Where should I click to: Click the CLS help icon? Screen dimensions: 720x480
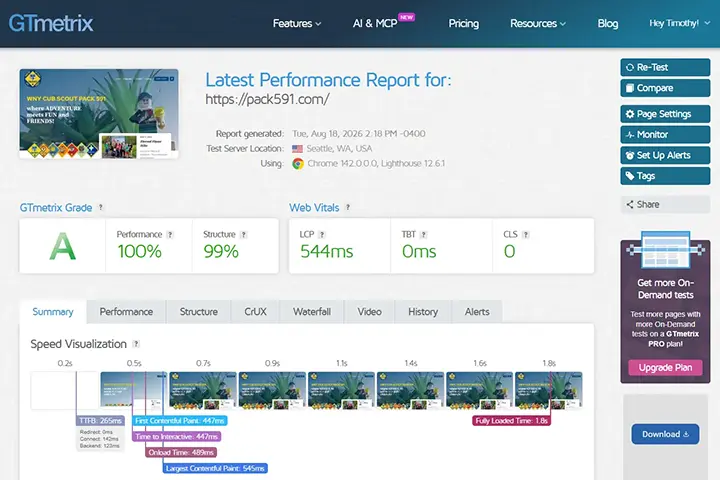coord(526,234)
